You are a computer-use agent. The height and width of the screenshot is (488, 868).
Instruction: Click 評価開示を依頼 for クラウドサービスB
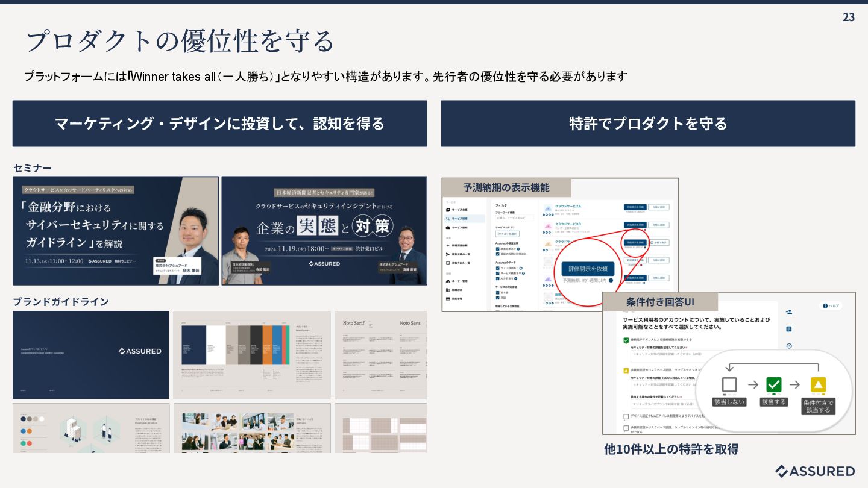click(x=635, y=225)
